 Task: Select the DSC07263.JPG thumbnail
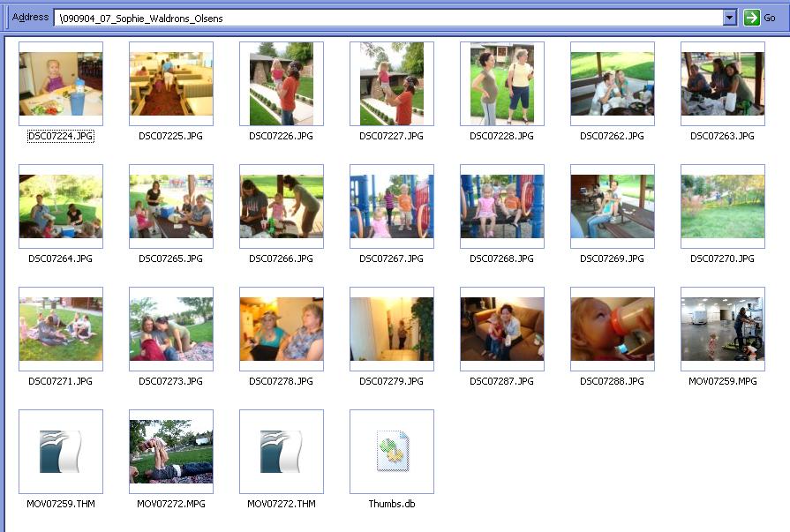(723, 84)
